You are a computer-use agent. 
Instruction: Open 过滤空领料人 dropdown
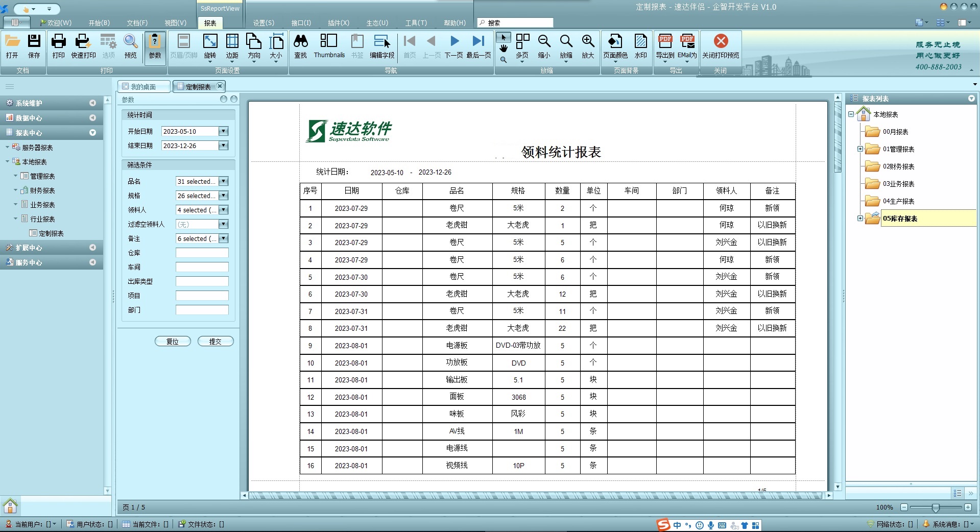[223, 224]
